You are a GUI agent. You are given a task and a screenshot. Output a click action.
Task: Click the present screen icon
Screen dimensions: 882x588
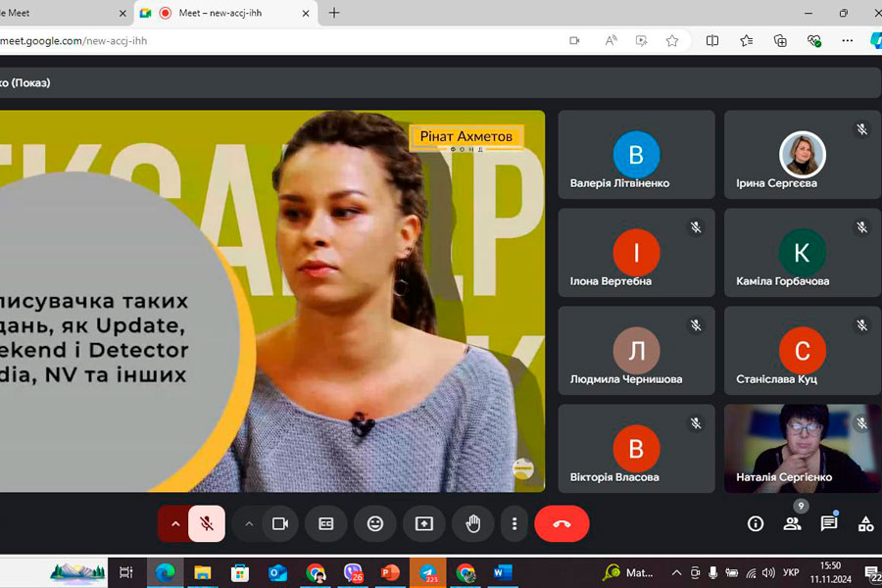point(423,523)
